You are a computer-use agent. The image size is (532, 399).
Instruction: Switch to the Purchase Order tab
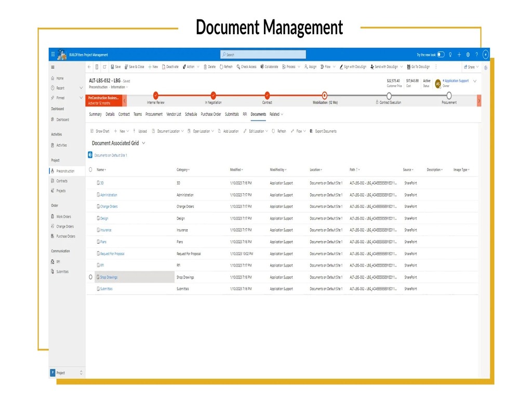tap(211, 114)
